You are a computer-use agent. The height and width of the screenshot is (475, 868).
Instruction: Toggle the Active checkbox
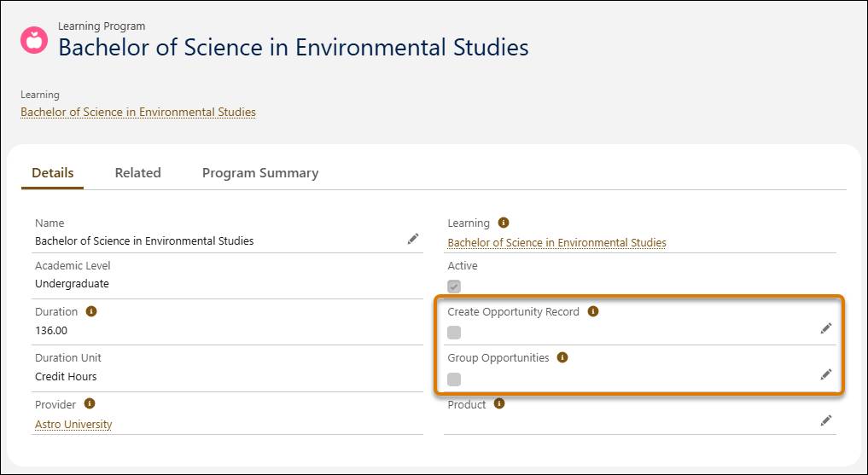[x=454, y=287]
